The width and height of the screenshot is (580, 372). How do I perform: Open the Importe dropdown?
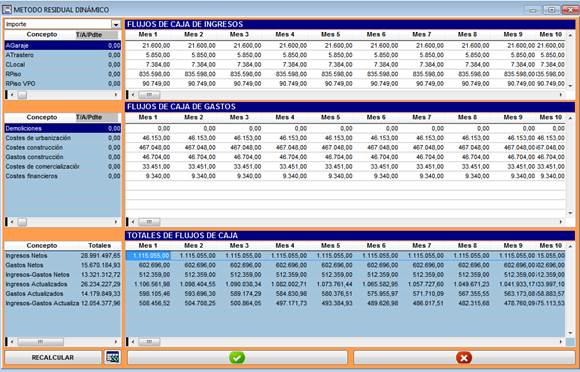(116, 24)
